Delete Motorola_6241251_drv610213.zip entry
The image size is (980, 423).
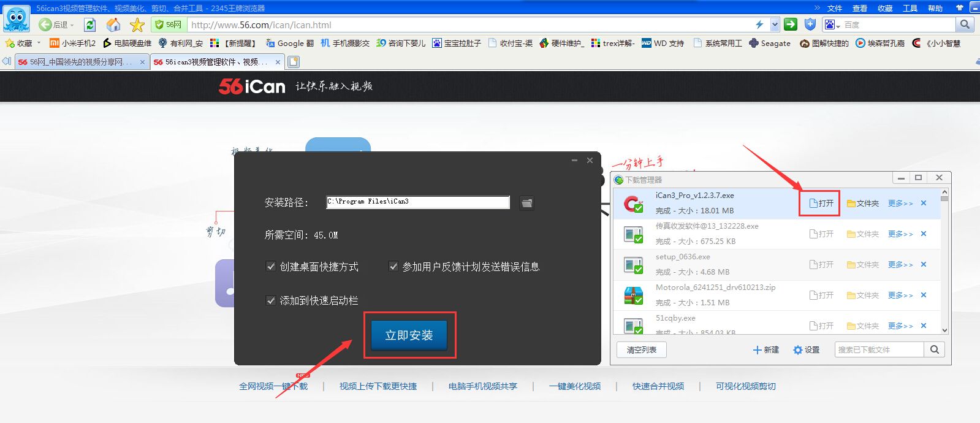924,295
